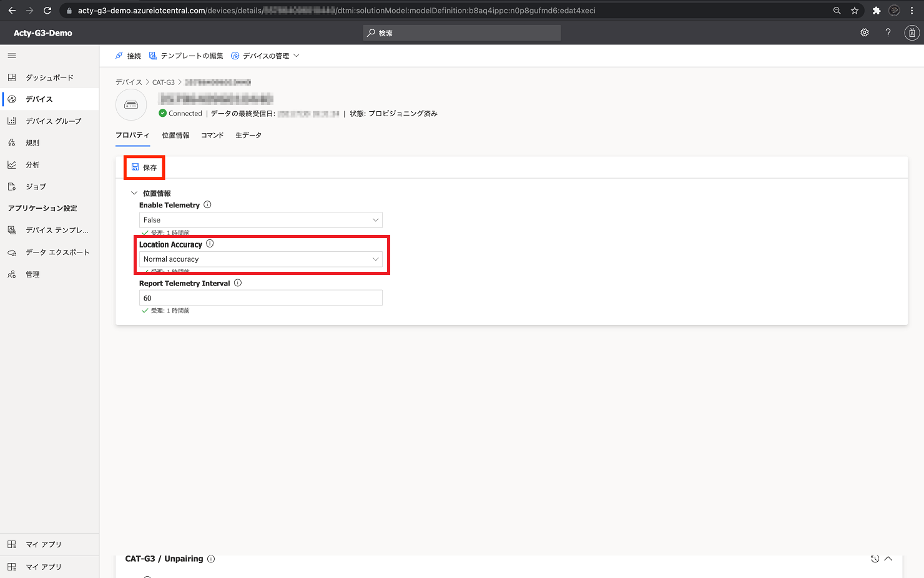924x578 pixels.
Task: Go to CAT-G3 in the breadcrumb
Action: tap(164, 82)
